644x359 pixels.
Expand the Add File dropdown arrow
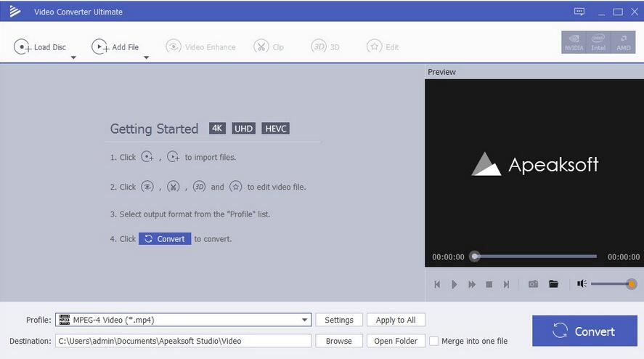pyautogui.click(x=146, y=57)
